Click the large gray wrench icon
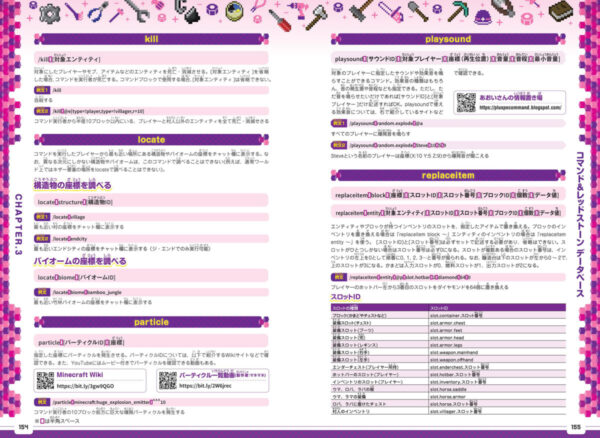This screenshot has height=438, width=600. (x=137, y=9)
